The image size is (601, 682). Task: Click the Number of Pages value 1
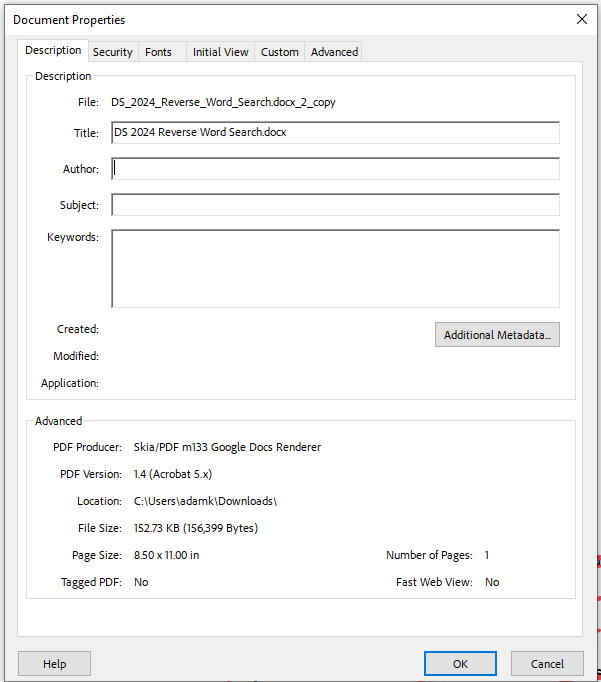tap(487, 555)
